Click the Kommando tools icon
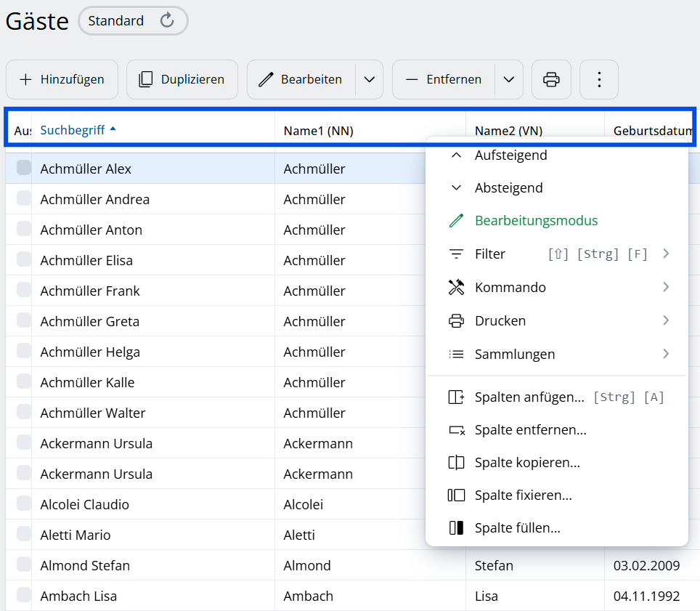Screen dimensions: 700x611 [x=456, y=287]
